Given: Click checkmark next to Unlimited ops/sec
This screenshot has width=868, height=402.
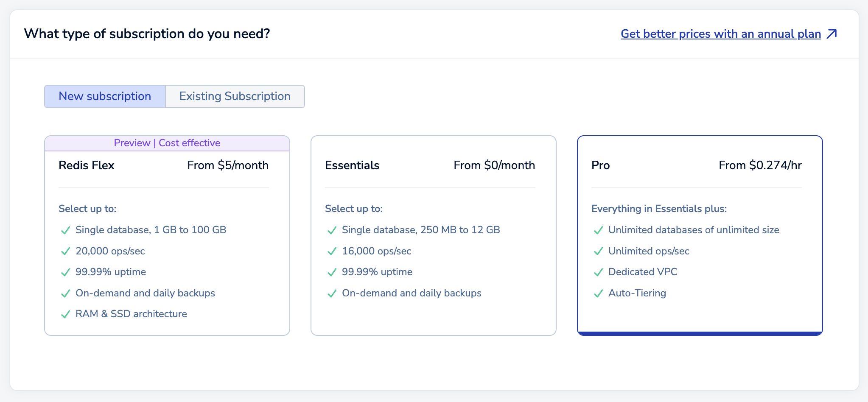Looking at the screenshot, I should tap(598, 251).
